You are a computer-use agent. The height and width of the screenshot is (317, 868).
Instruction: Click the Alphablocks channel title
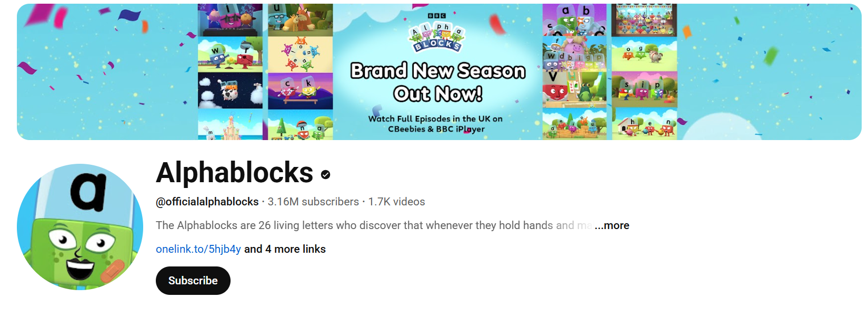click(235, 173)
